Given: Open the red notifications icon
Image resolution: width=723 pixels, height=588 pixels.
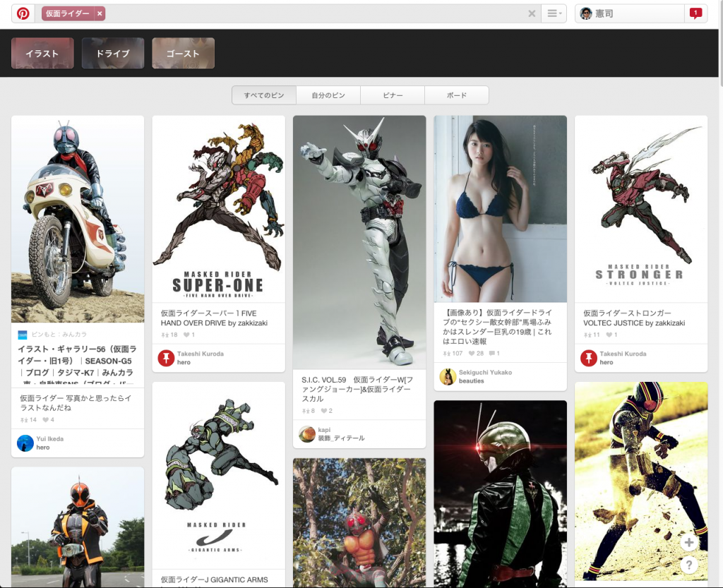Looking at the screenshot, I should [x=695, y=13].
